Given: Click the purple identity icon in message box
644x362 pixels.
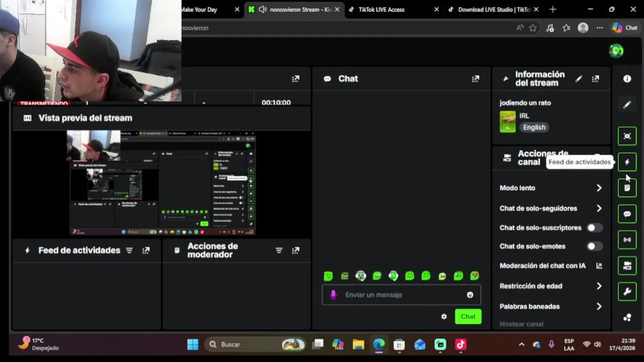Looking at the screenshot, I should click(333, 295).
